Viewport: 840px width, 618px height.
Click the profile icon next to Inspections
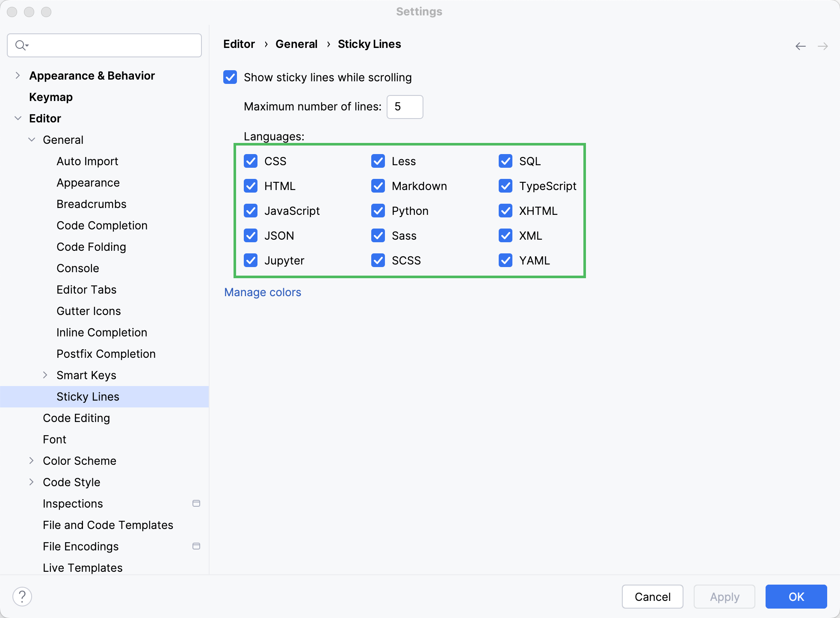[197, 503]
